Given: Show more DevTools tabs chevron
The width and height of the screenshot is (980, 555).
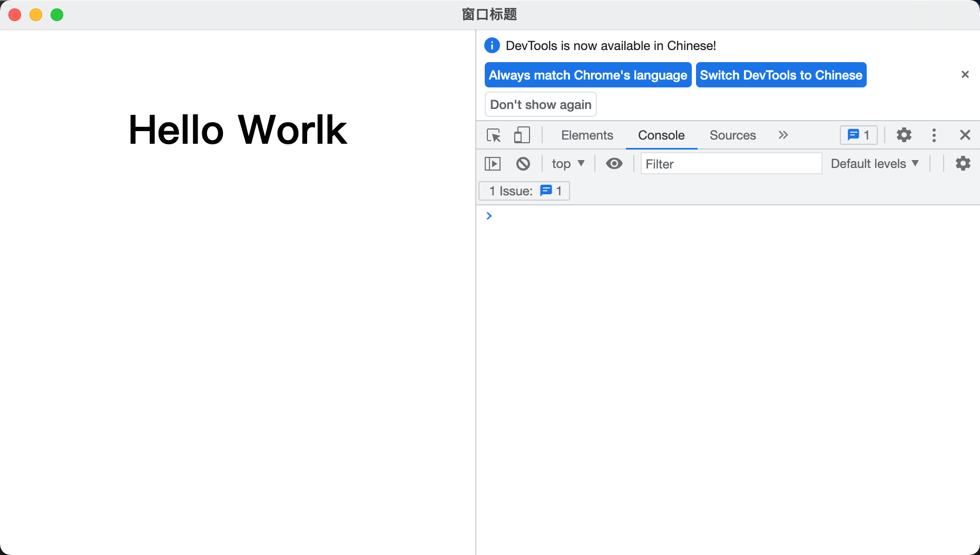Looking at the screenshot, I should [x=783, y=135].
